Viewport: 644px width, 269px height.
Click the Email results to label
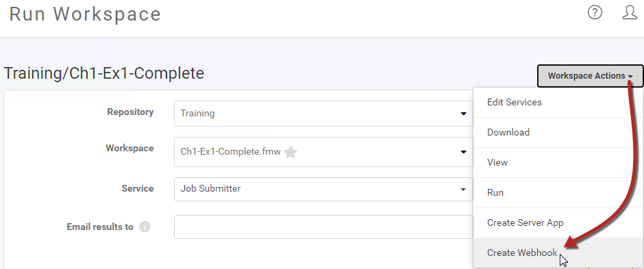point(100,227)
